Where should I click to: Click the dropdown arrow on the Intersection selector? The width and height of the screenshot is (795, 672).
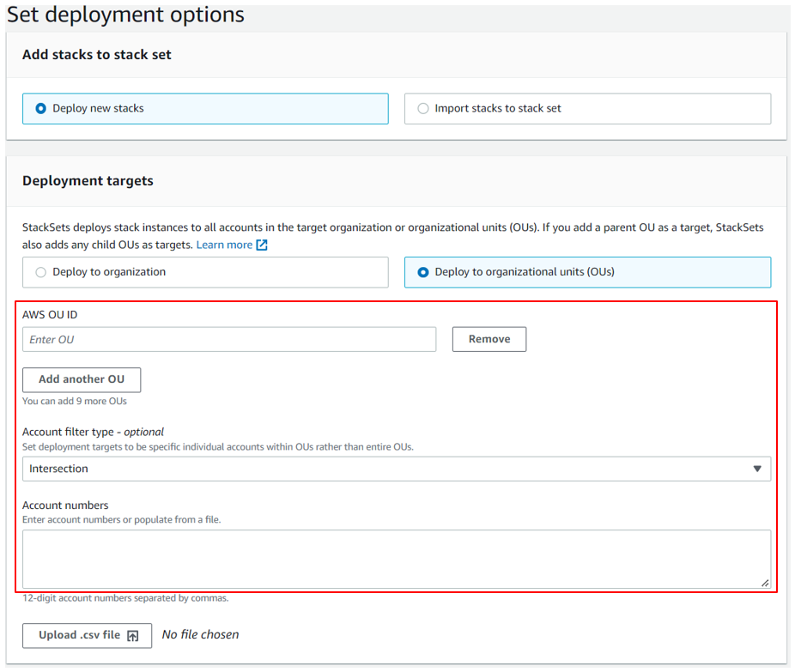[x=757, y=469]
